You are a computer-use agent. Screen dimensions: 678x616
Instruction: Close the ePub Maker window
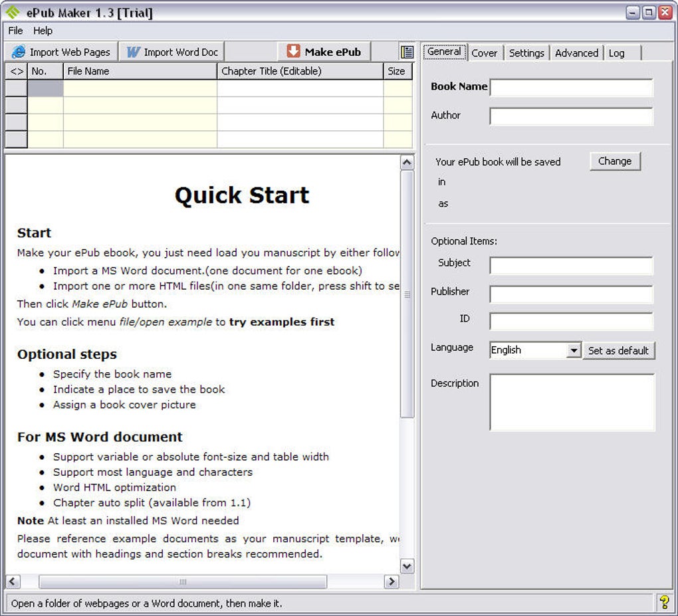[x=665, y=12]
